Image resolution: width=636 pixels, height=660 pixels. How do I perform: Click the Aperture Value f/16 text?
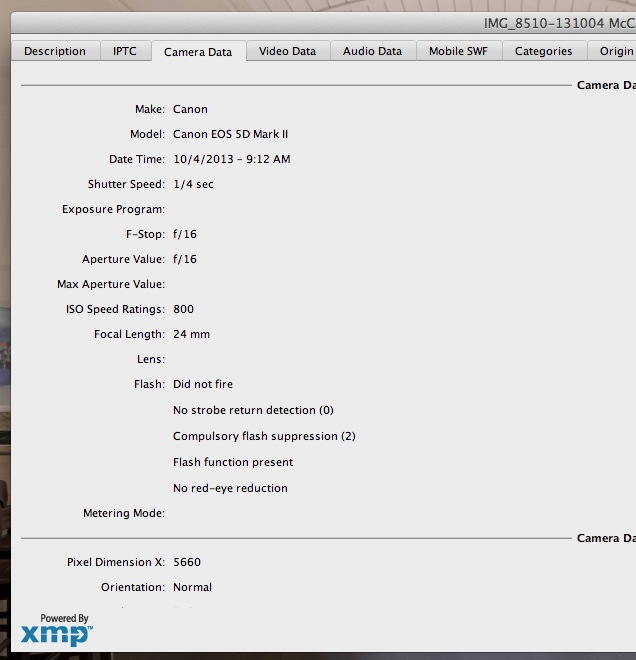185,259
